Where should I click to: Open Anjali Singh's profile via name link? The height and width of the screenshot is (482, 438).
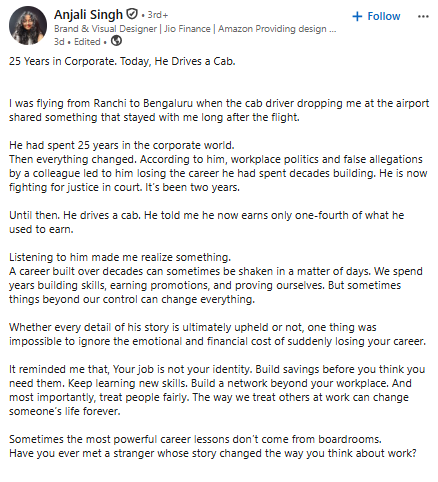pyautogui.click(x=88, y=14)
